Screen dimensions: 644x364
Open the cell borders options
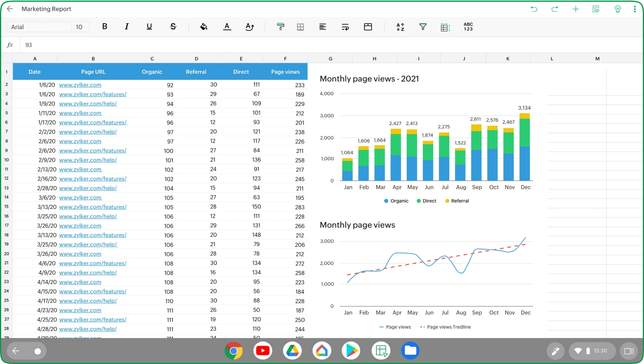(x=301, y=27)
